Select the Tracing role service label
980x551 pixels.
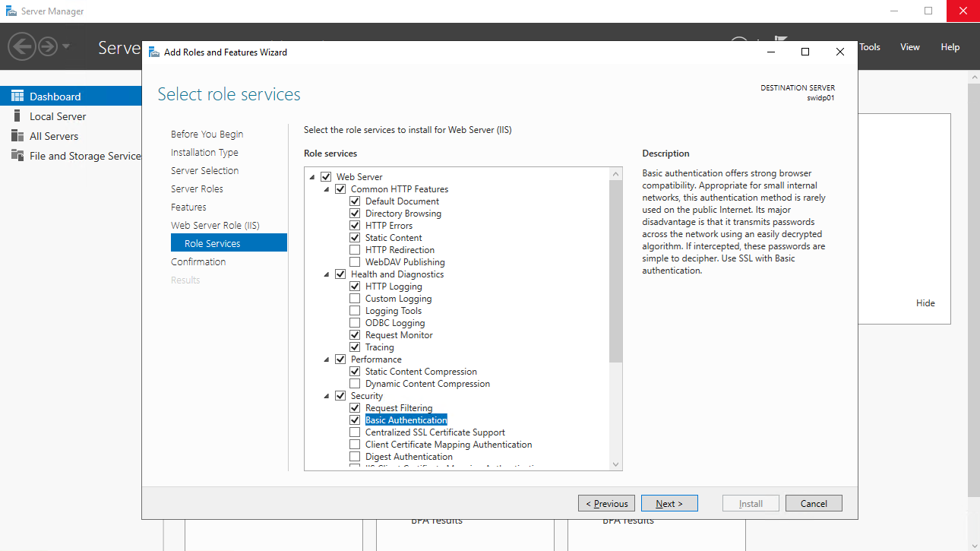click(x=380, y=347)
